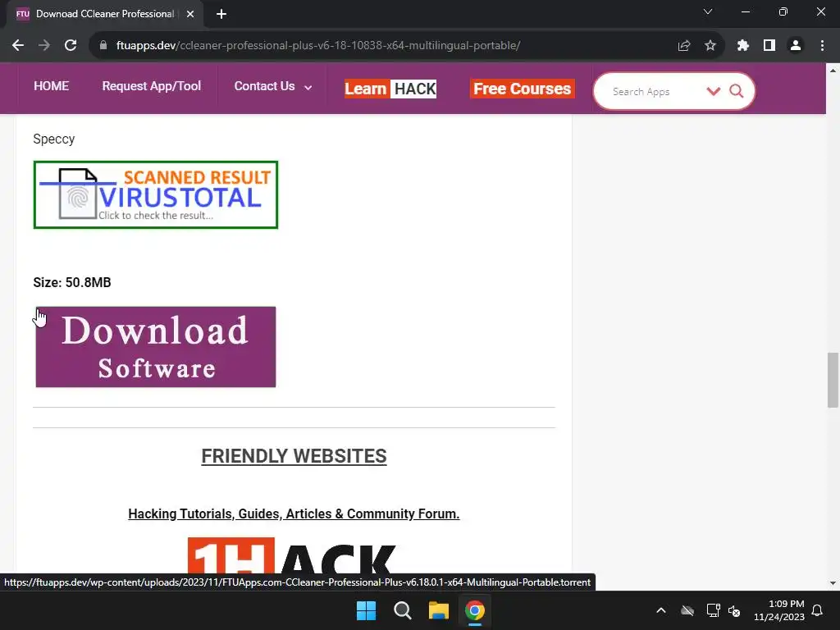This screenshot has width=840, height=630.
Task: Click the page vertical scrollbar thumb
Action: [x=833, y=380]
